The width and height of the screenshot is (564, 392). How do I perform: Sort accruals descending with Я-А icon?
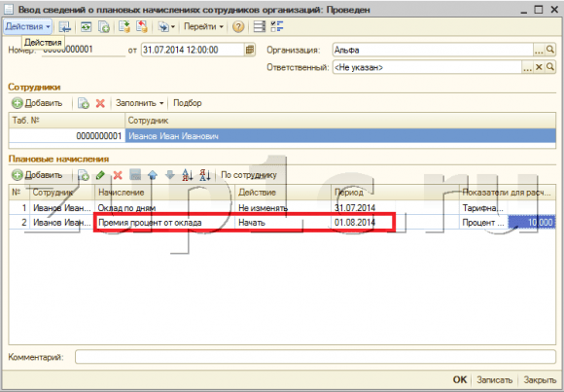point(204,175)
